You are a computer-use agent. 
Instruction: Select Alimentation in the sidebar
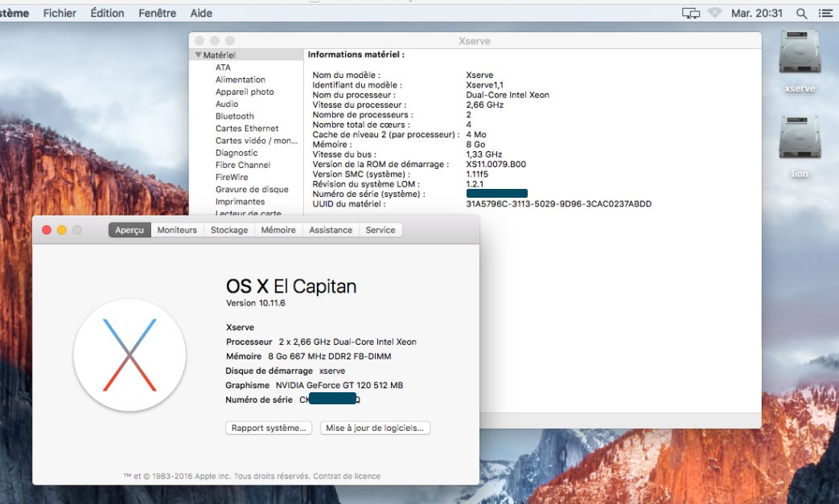(x=241, y=80)
